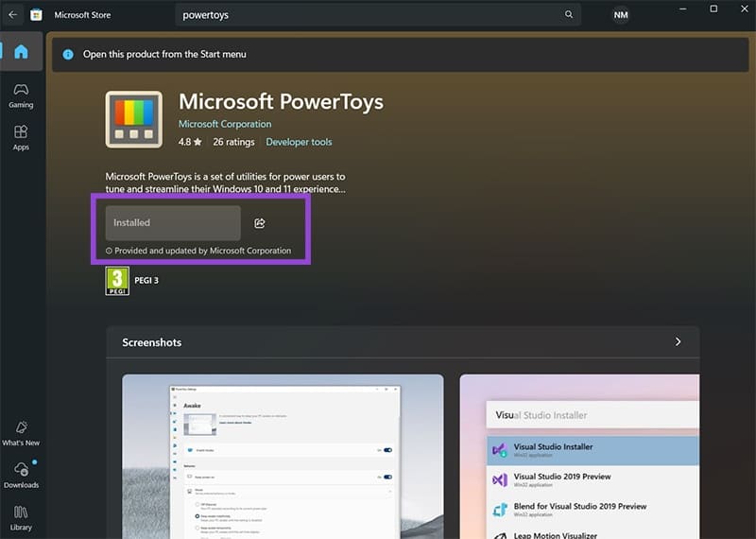Open the Apps section
This screenshot has width=756, height=539.
point(21,138)
